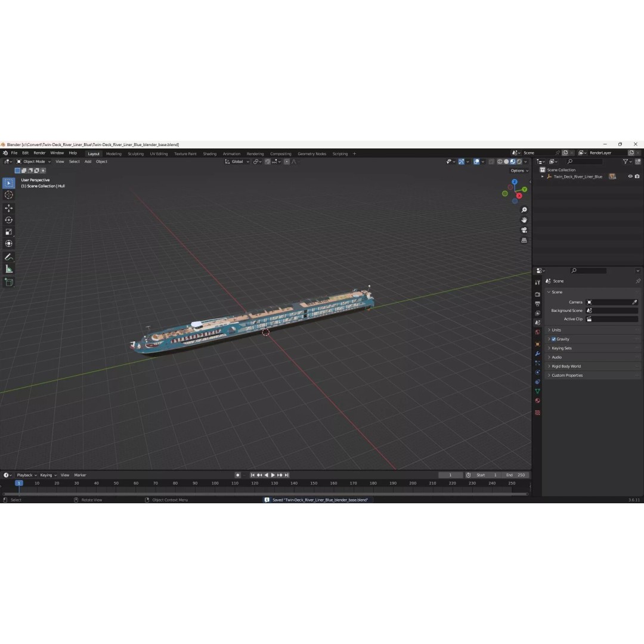This screenshot has width=644, height=644.
Task: Open the Render menu
Action: (39, 153)
